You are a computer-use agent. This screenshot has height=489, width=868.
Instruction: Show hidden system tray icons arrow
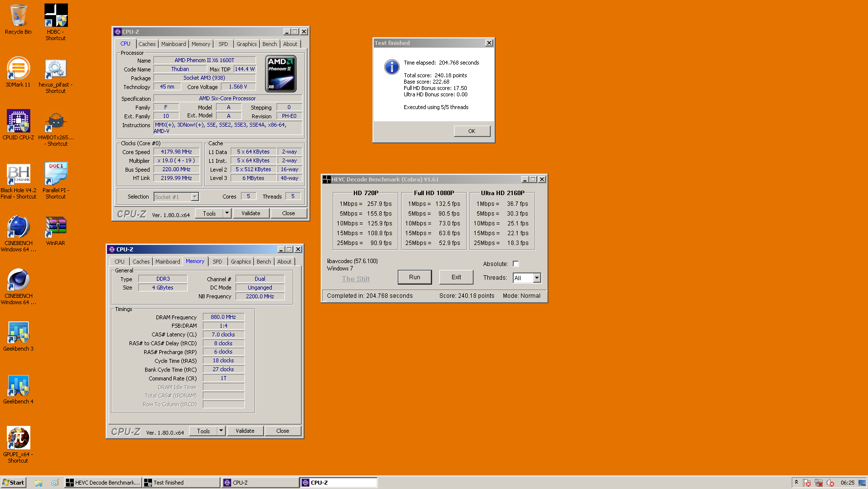pyautogui.click(x=796, y=482)
